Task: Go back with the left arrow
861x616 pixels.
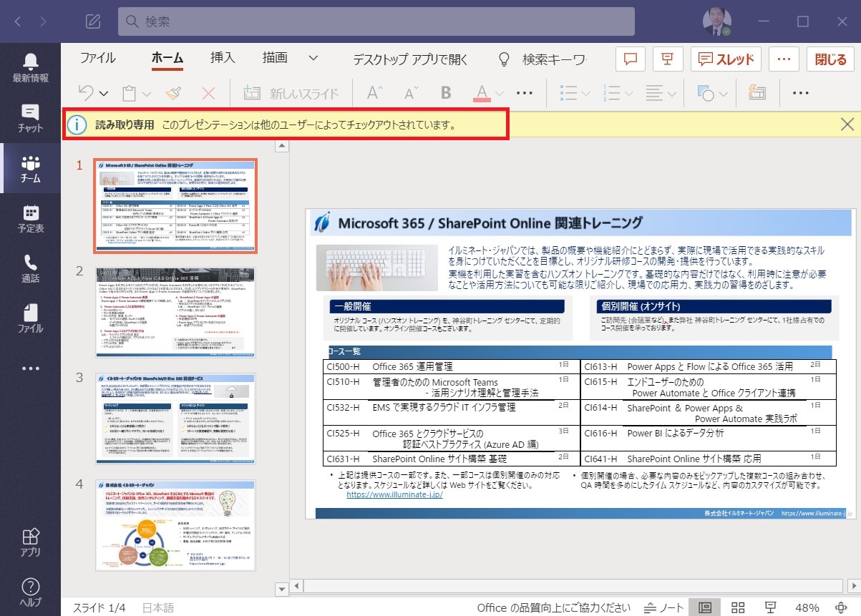Action: tap(18, 21)
